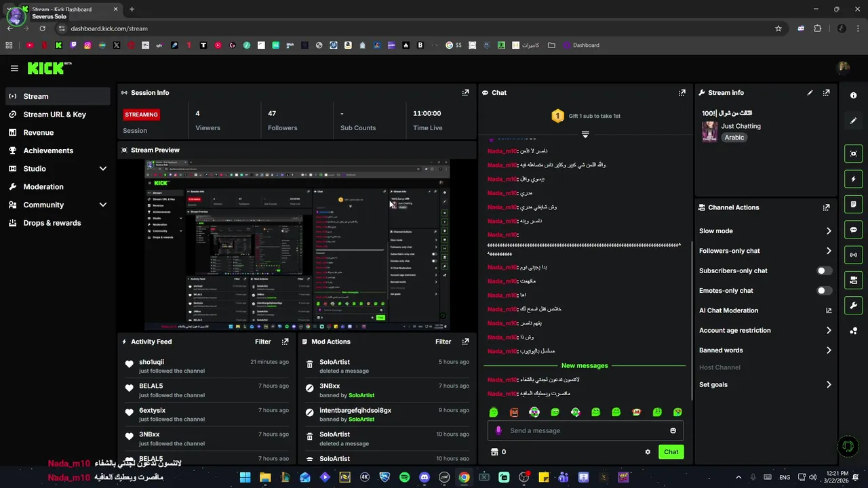This screenshot has height=488, width=868.
Task: Collapse the chat leaderboard arrow
Action: (585, 134)
